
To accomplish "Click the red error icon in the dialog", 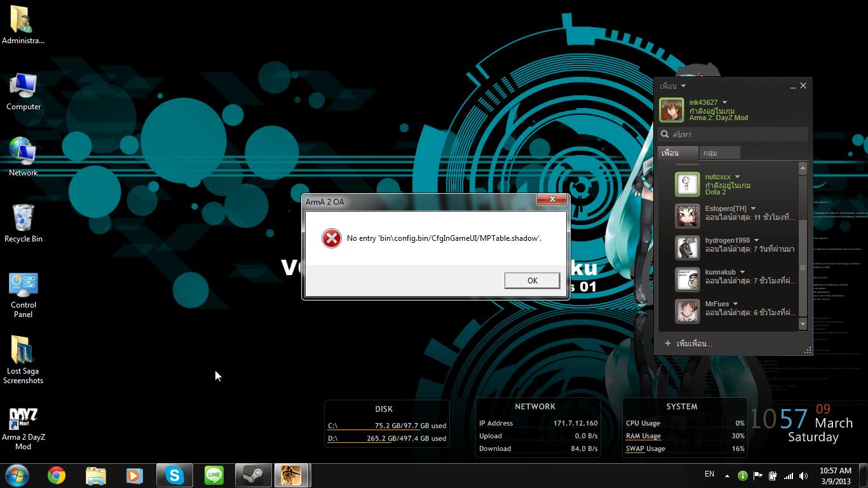I will pyautogui.click(x=331, y=238).
